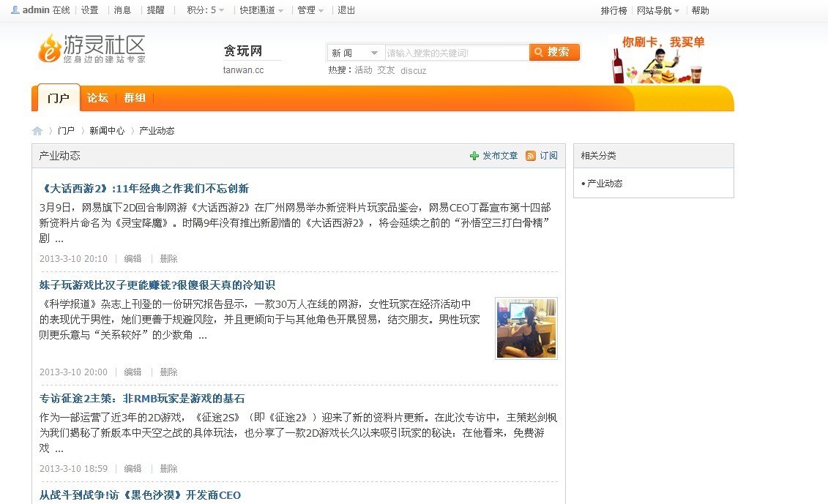828x504 pixels.
Task: Expand the 积分: 5 dropdown
Action: tap(206, 10)
